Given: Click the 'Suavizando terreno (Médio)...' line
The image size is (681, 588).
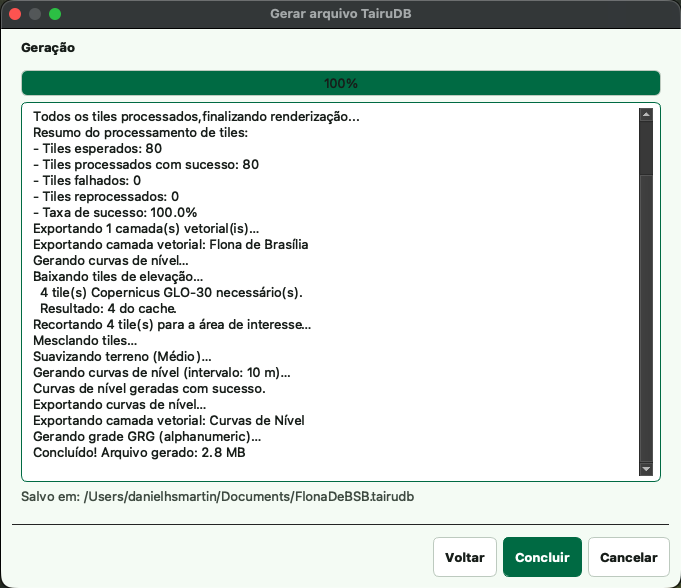Looking at the screenshot, I should pos(122,357).
